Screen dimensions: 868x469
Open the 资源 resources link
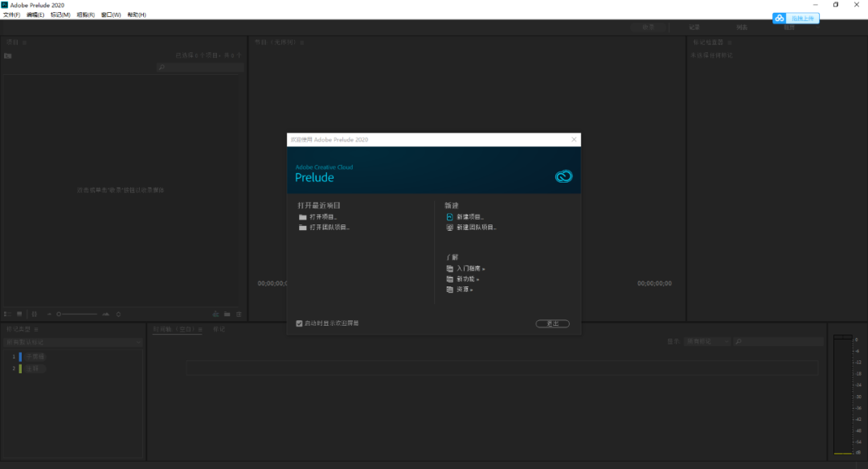click(x=465, y=290)
